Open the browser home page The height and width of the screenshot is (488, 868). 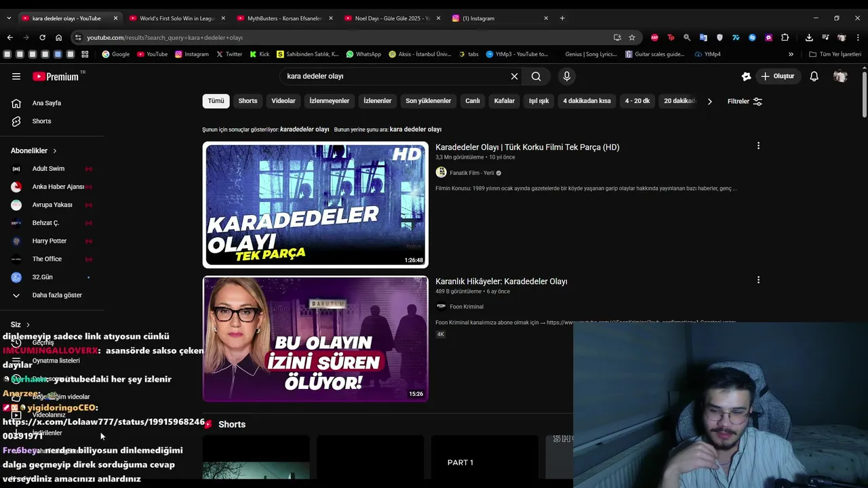[x=58, y=37]
